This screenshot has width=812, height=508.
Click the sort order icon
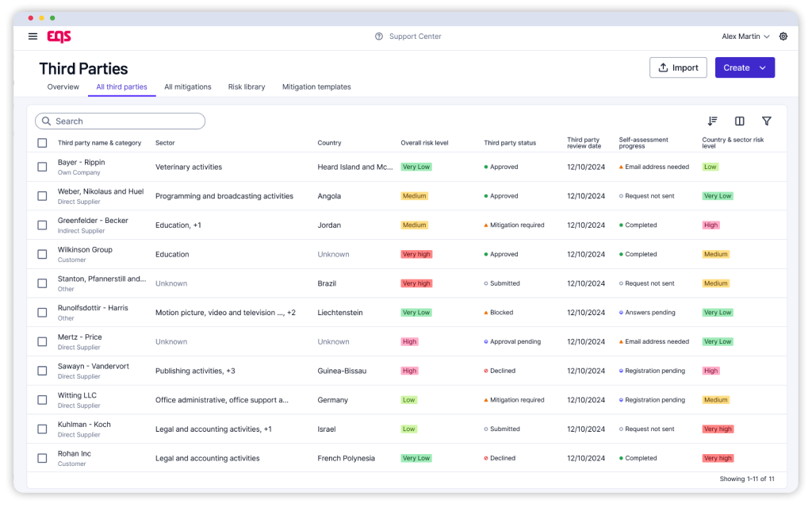712,121
